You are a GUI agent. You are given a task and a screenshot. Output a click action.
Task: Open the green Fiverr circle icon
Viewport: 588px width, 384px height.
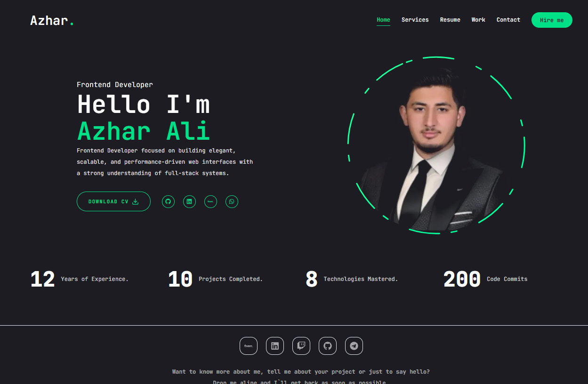(x=210, y=201)
